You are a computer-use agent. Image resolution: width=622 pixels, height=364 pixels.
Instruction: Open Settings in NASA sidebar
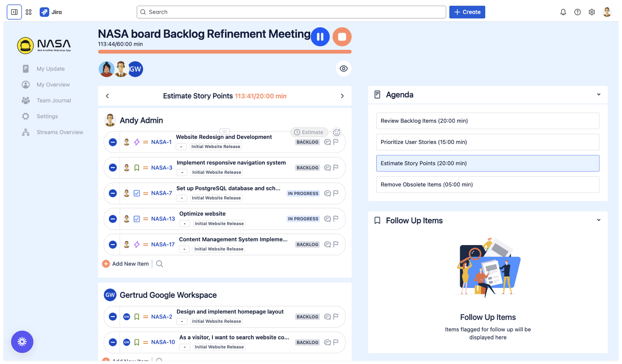point(47,116)
